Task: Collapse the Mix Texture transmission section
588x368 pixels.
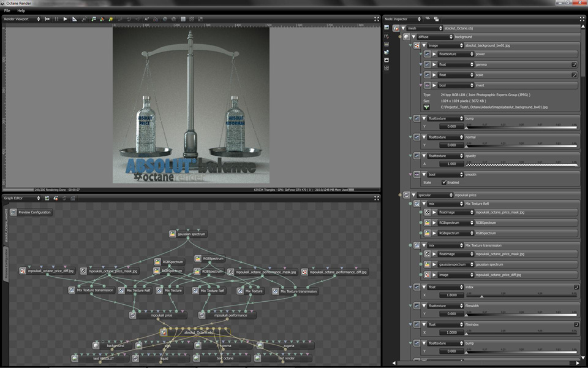Action: pyautogui.click(x=424, y=245)
